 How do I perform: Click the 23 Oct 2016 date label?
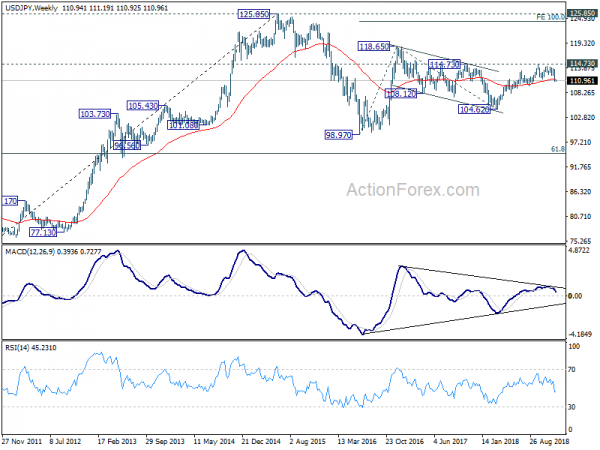[x=405, y=441]
